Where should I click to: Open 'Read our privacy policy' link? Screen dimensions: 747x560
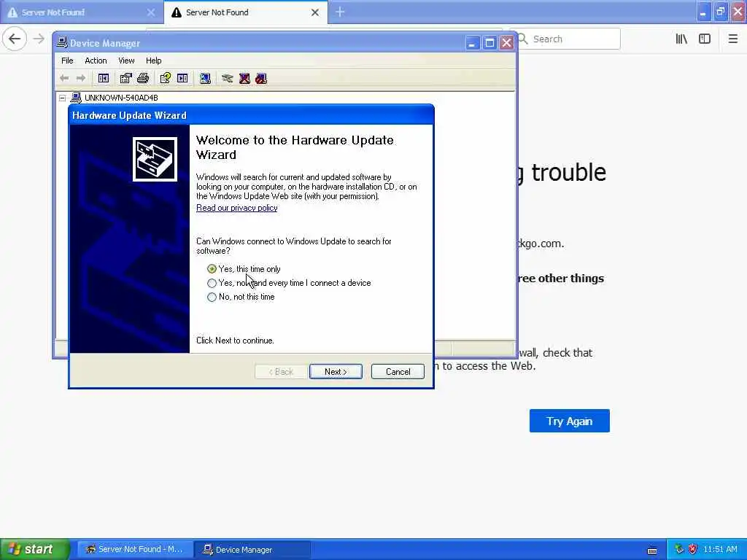coord(237,208)
